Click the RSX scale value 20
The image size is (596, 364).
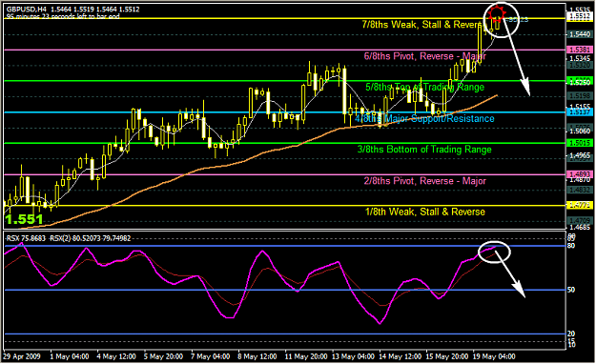click(571, 334)
